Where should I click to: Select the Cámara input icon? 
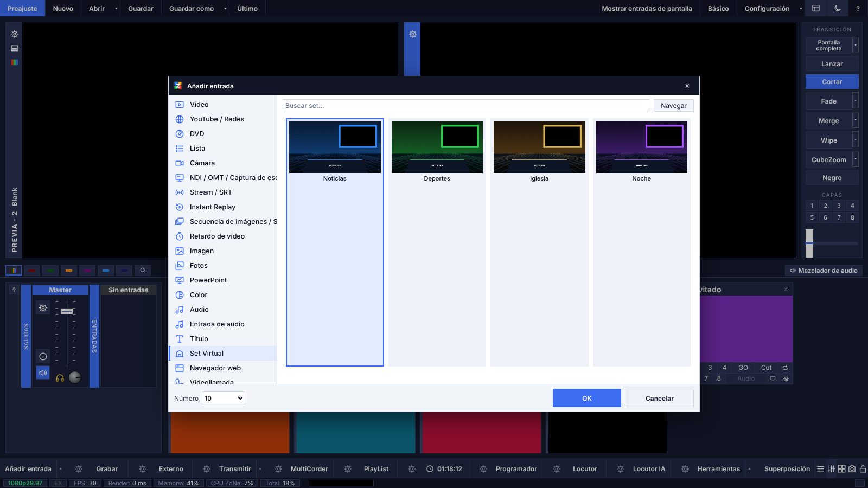pos(180,163)
